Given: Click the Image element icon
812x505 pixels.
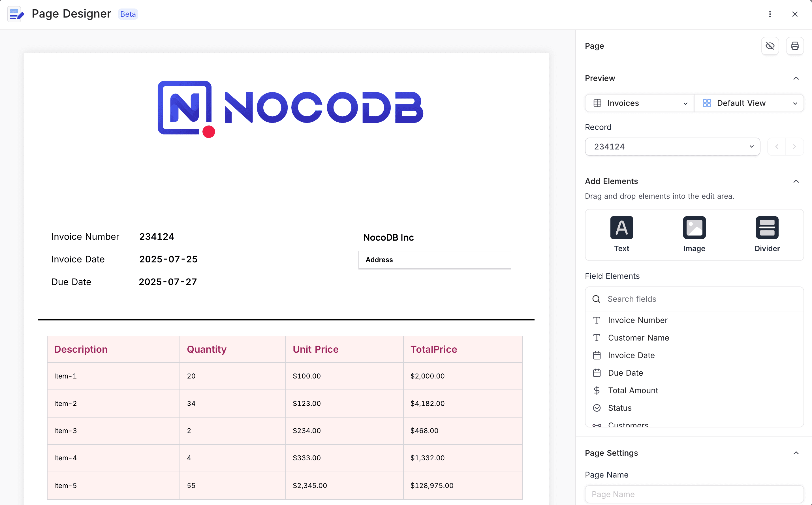Looking at the screenshot, I should (694, 228).
